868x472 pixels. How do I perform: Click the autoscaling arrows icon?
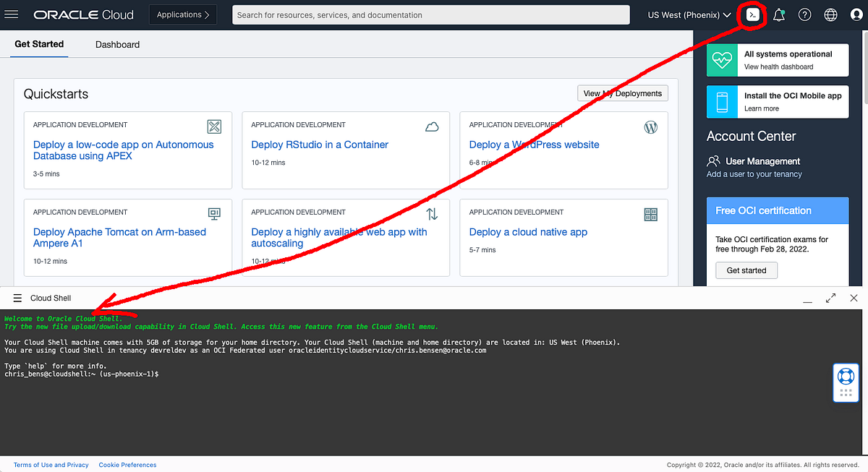coord(432,213)
